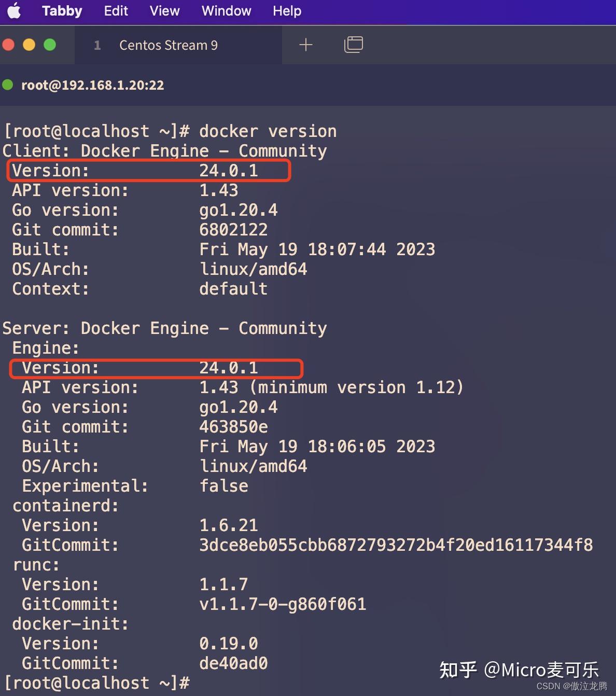The height and width of the screenshot is (696, 616).
Task: Open the Edit menu
Action: 115,11
